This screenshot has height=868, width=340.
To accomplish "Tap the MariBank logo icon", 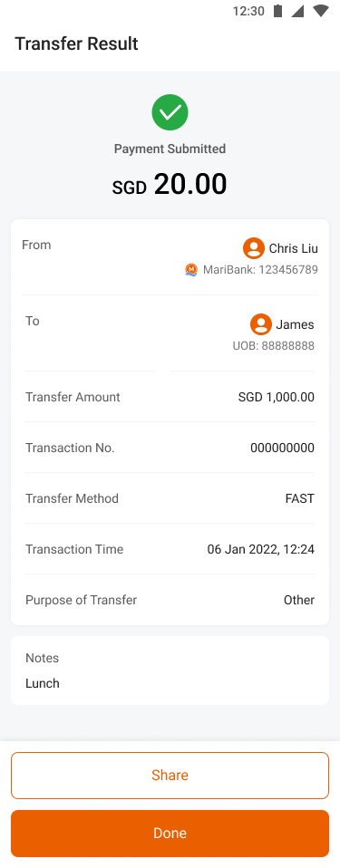I will 191,270.
